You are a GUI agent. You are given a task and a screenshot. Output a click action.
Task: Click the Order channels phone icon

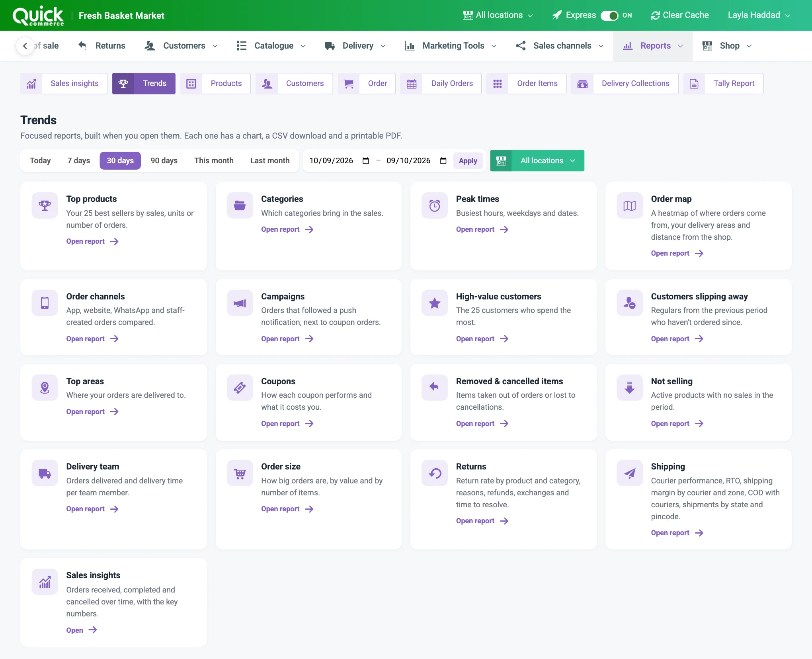[x=45, y=303]
